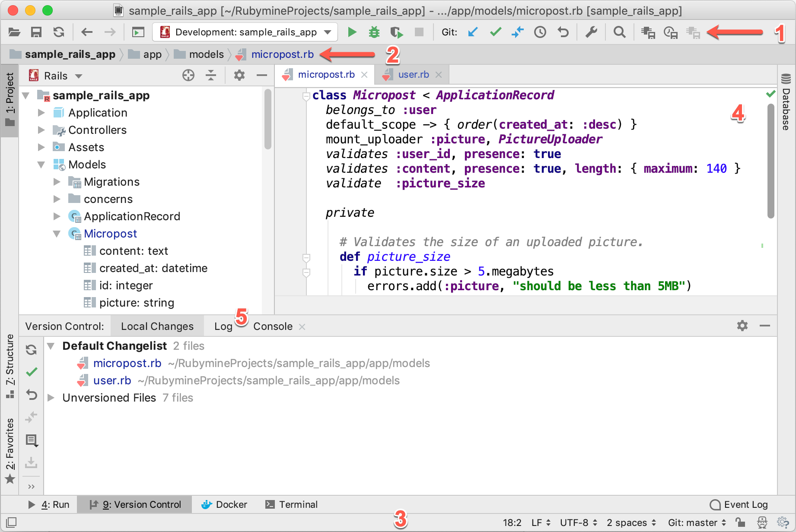Screen dimensions: 796x532
Task: Collapse the Micropost model node
Action: pos(57,234)
